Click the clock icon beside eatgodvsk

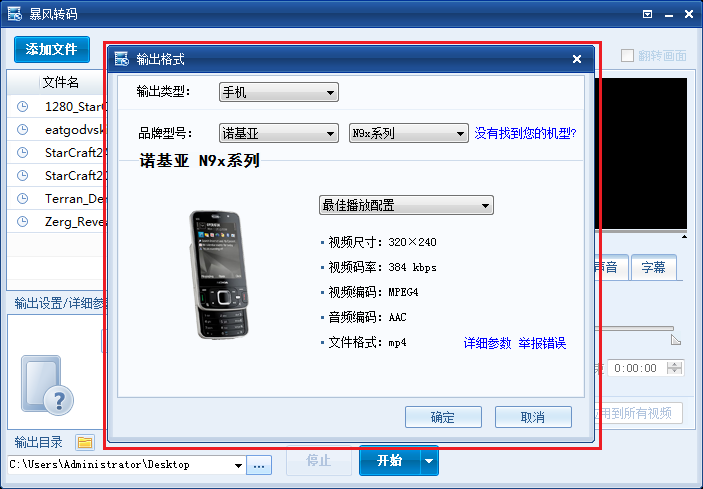(x=22, y=130)
